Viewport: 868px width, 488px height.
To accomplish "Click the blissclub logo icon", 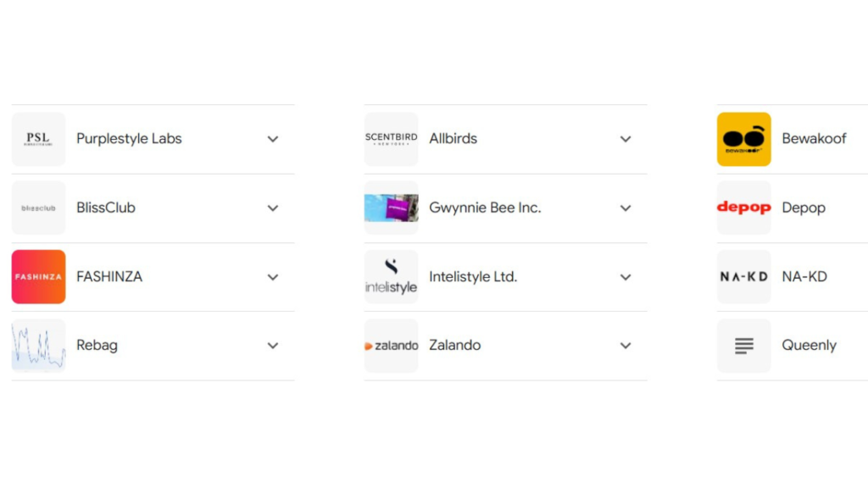I will (x=38, y=208).
